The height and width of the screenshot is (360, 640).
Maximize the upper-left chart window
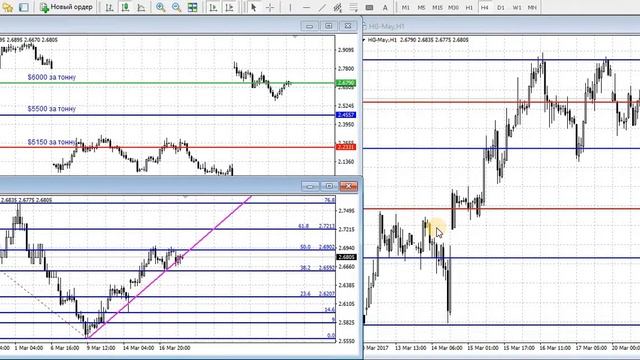coord(329,26)
